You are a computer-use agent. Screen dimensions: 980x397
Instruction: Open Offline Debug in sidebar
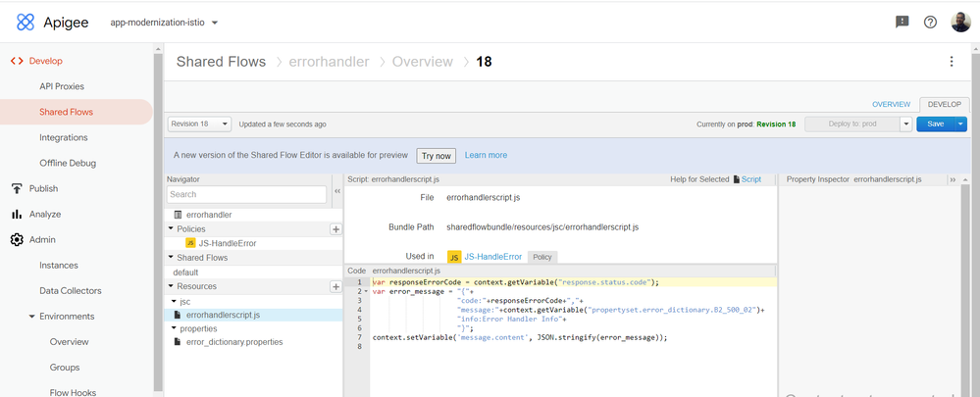click(x=68, y=163)
